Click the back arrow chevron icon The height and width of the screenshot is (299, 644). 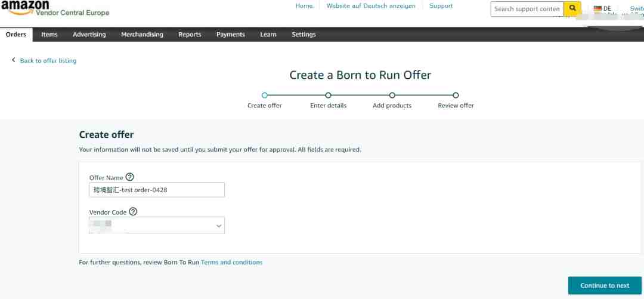[14, 60]
